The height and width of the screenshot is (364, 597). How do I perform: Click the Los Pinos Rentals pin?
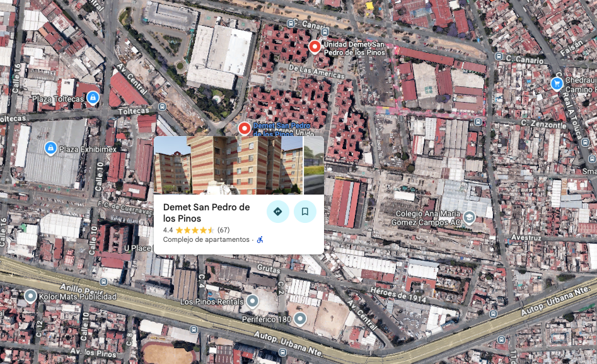pos(252,301)
